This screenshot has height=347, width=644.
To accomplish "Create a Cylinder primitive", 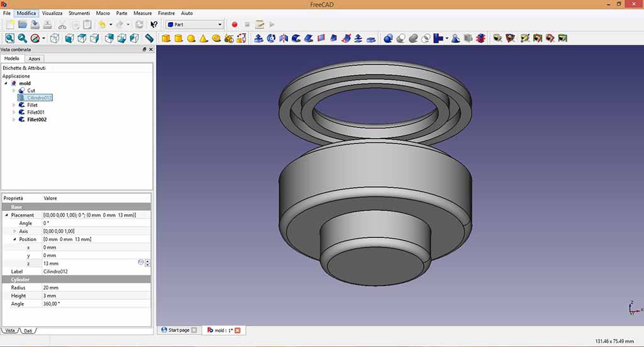I will (179, 38).
